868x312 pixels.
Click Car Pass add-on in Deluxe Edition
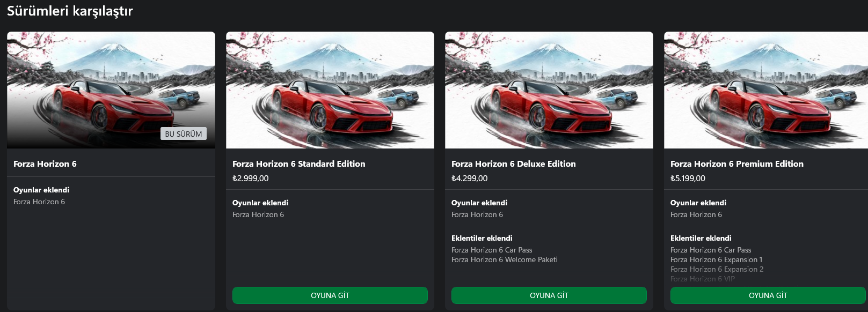492,250
